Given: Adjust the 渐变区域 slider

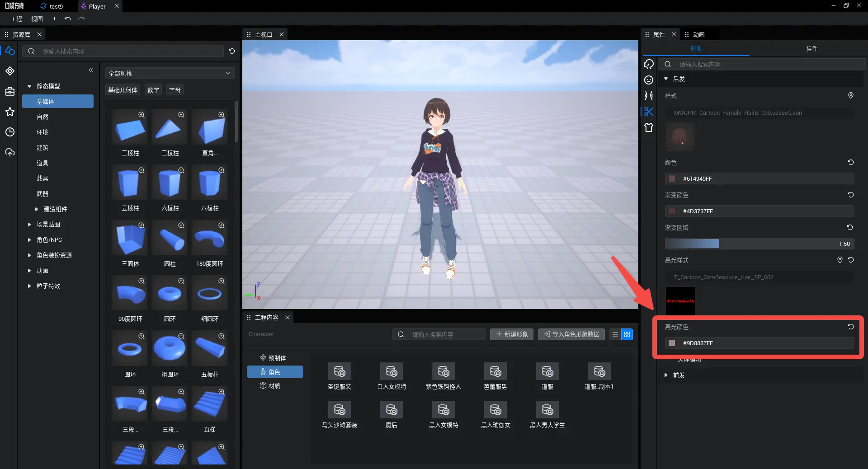Looking at the screenshot, I should tap(759, 244).
